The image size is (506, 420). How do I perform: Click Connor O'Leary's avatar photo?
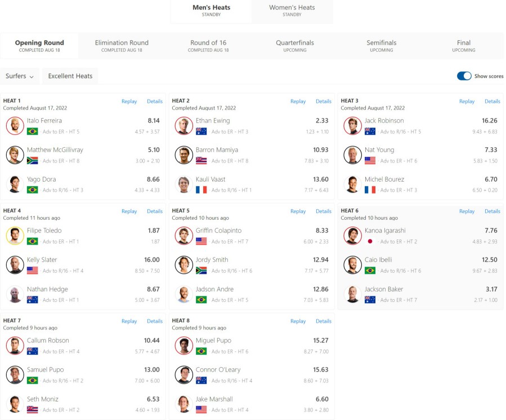coord(183,375)
